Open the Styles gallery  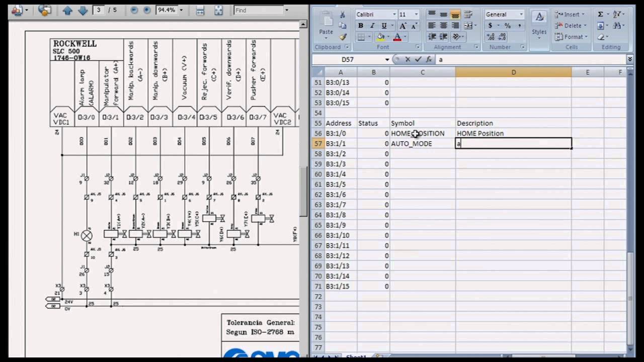click(x=539, y=24)
